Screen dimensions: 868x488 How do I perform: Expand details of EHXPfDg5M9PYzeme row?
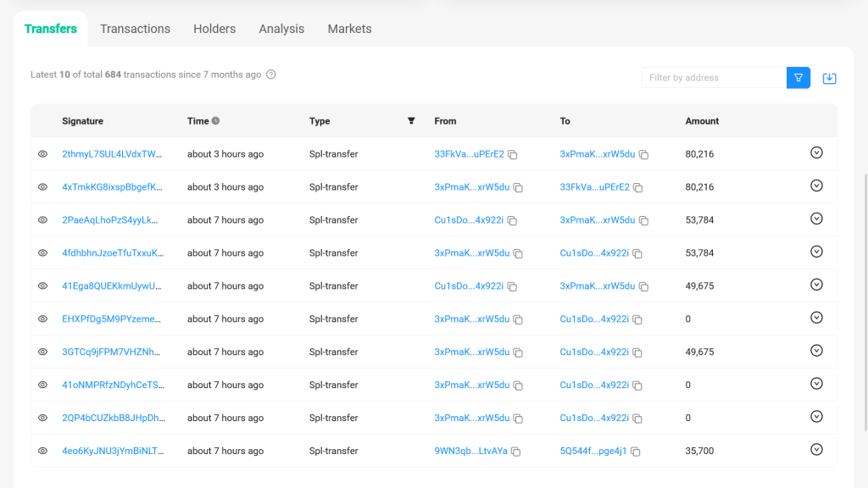816,318
